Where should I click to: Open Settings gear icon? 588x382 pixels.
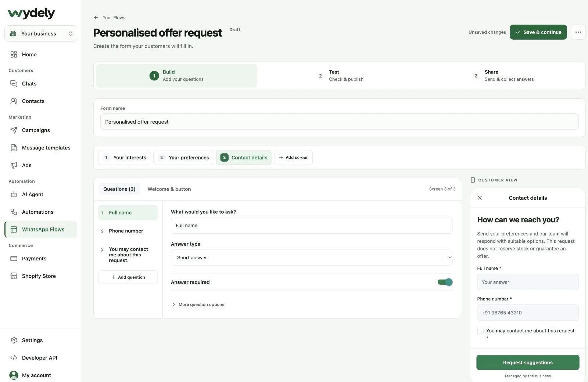(14, 340)
